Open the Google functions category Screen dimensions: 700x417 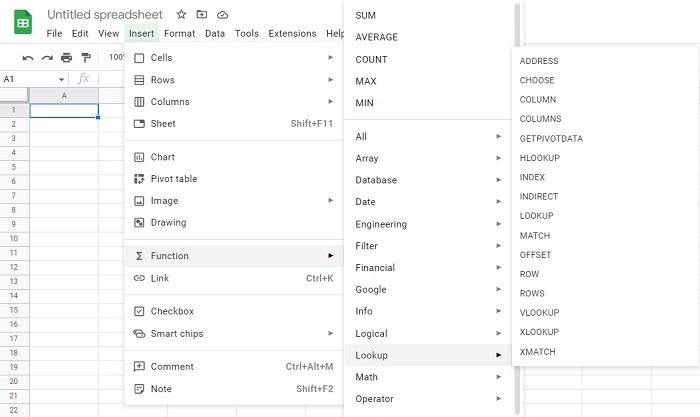point(429,289)
